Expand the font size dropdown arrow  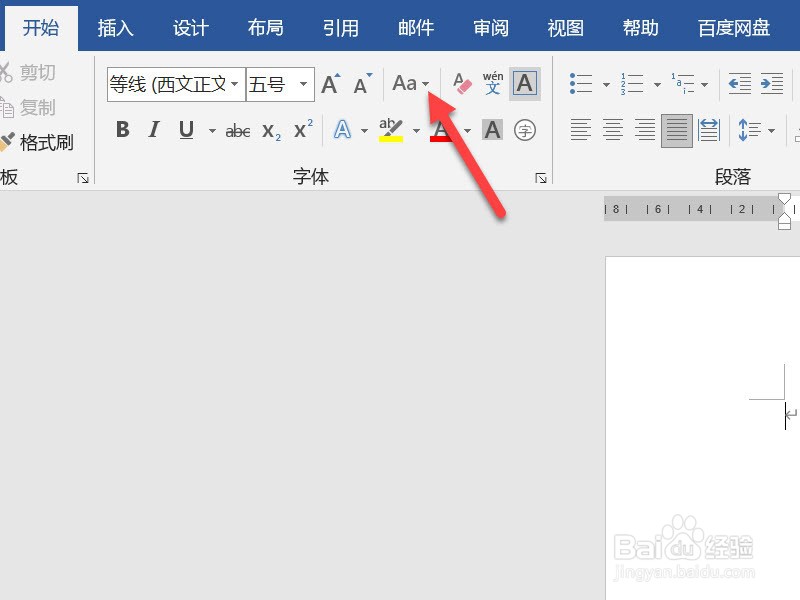click(x=304, y=84)
